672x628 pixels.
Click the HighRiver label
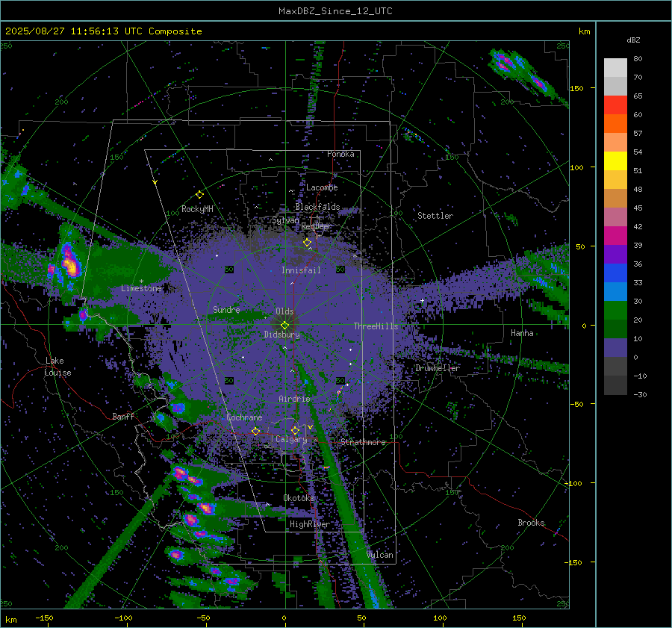click(x=309, y=524)
